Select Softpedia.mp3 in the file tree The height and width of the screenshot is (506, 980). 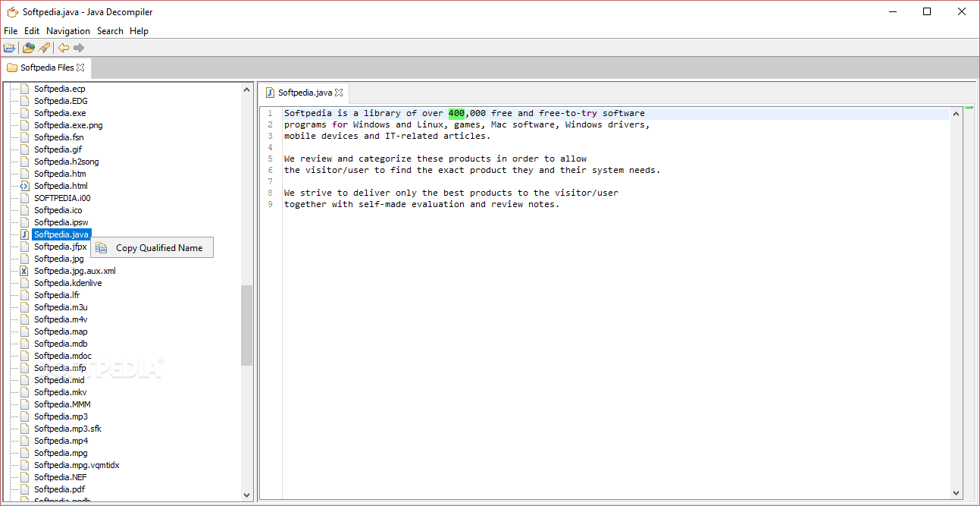coord(61,416)
